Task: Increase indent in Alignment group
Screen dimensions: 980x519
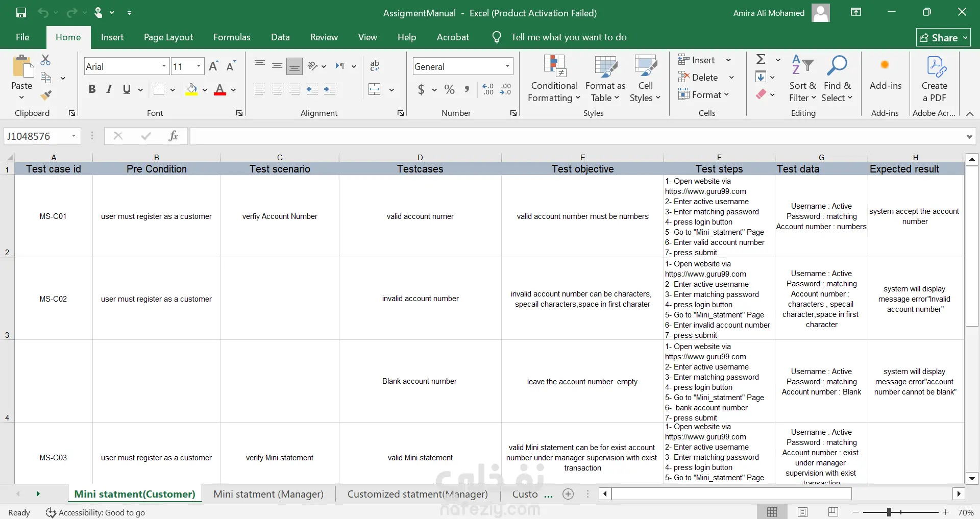Action: pos(330,90)
